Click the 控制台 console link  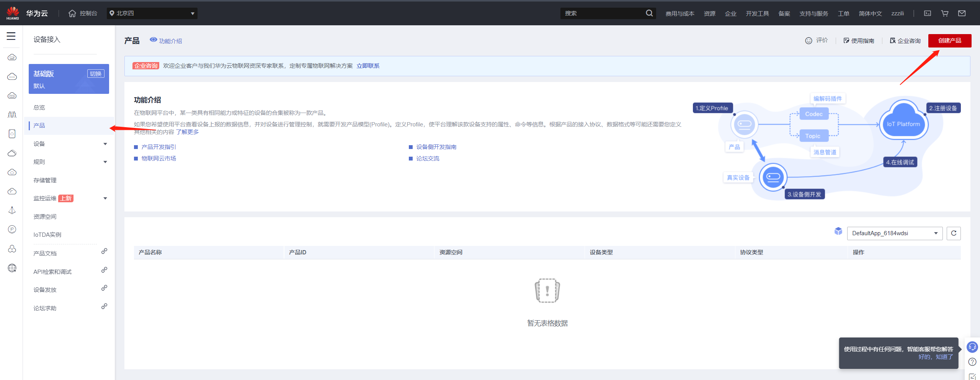88,13
